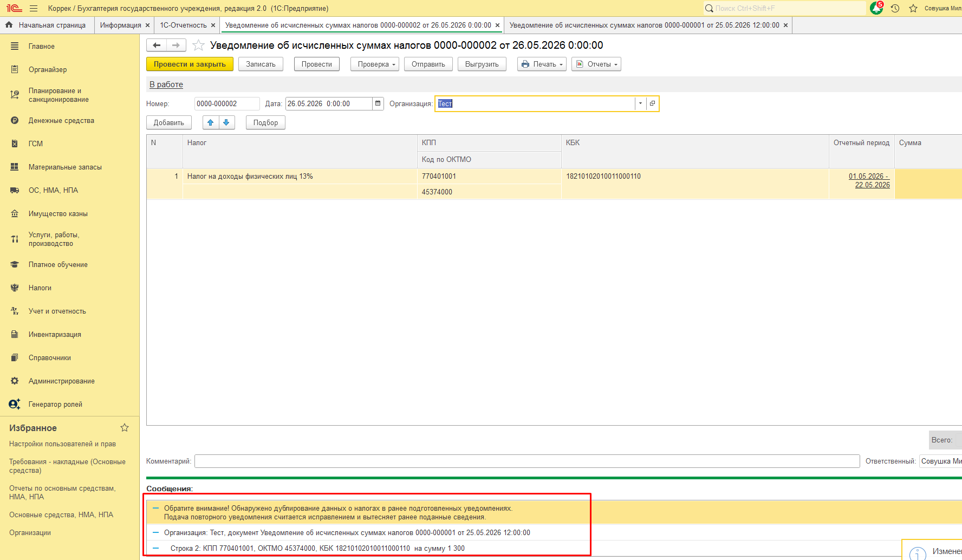Open Организации favorite link

[30, 532]
